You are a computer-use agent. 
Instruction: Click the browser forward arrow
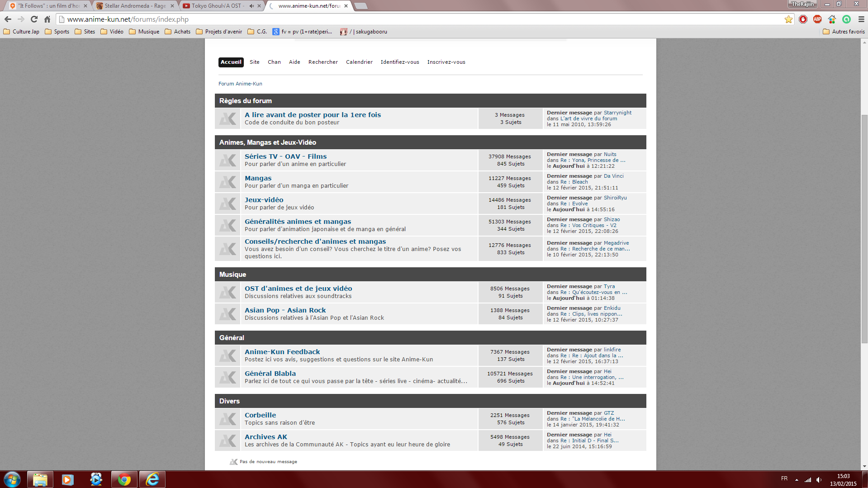[21, 19]
